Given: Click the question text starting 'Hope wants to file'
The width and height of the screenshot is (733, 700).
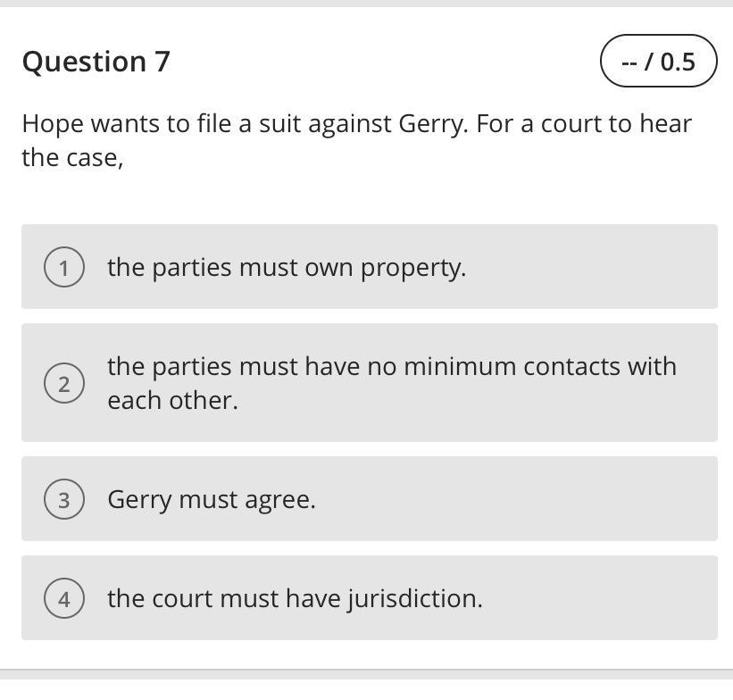Looking at the screenshot, I should tap(356, 124).
